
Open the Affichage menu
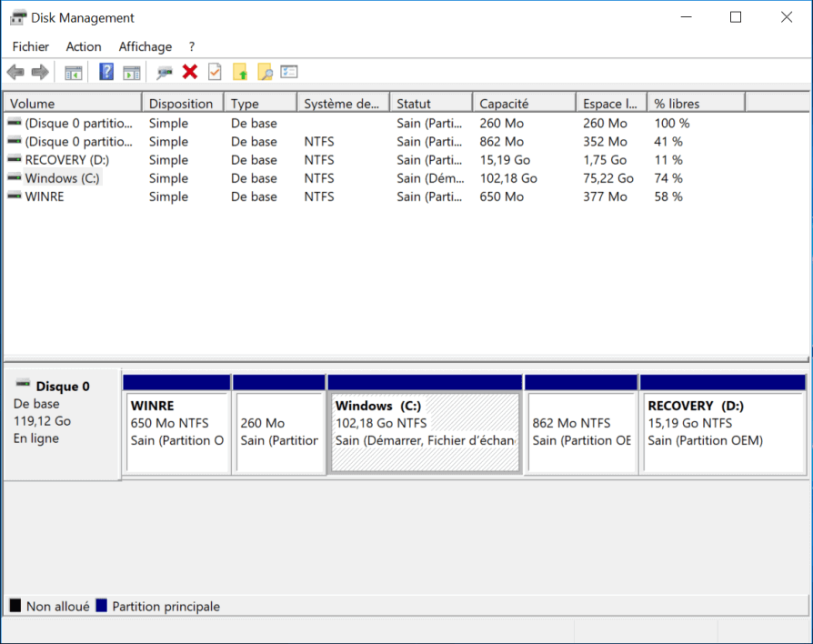click(145, 46)
